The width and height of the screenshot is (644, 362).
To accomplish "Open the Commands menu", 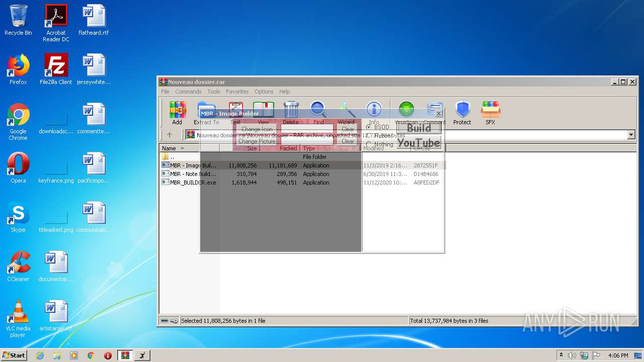I will tap(188, 92).
